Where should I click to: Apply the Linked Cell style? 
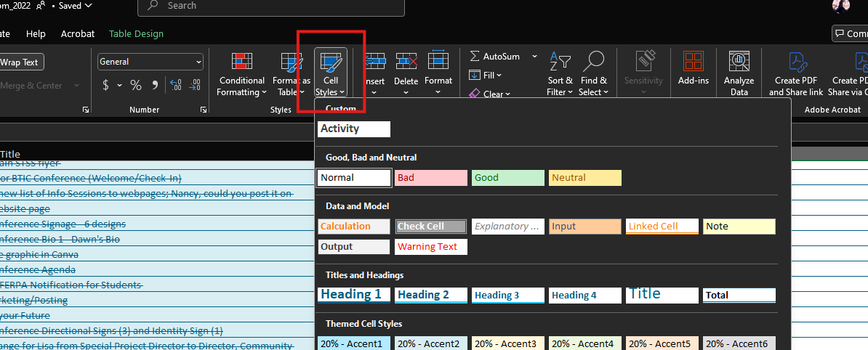pyautogui.click(x=662, y=226)
